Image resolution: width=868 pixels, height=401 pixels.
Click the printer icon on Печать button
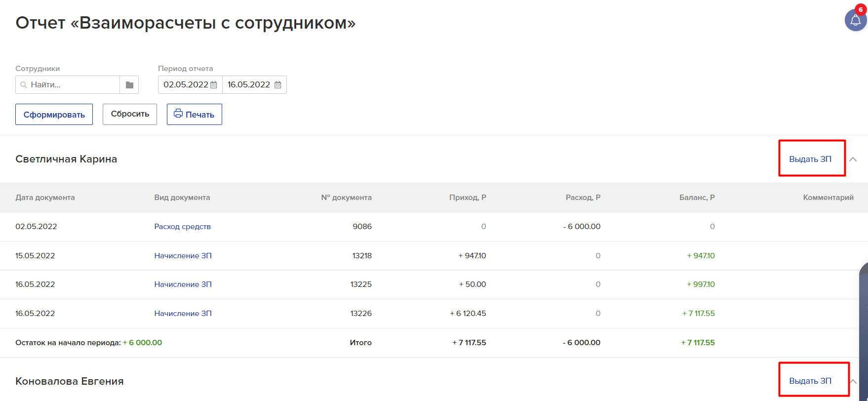coord(178,114)
